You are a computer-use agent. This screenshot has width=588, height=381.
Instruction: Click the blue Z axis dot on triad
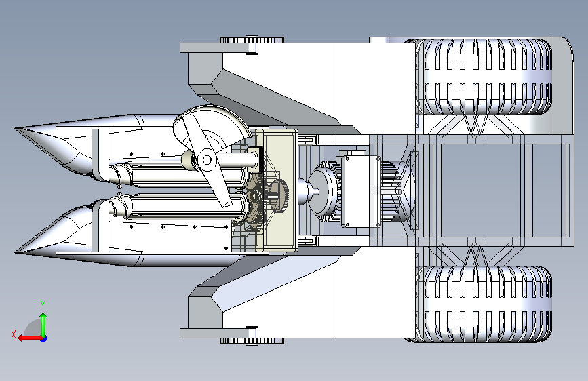[x=44, y=338]
